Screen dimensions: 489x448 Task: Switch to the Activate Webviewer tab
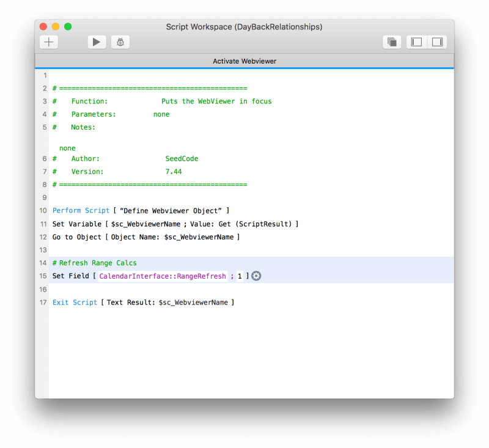click(244, 61)
